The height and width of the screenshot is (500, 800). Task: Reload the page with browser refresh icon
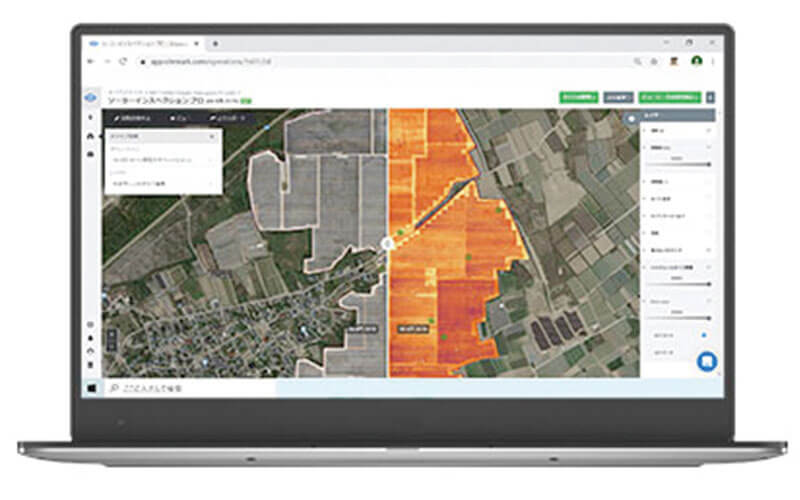[x=123, y=61]
